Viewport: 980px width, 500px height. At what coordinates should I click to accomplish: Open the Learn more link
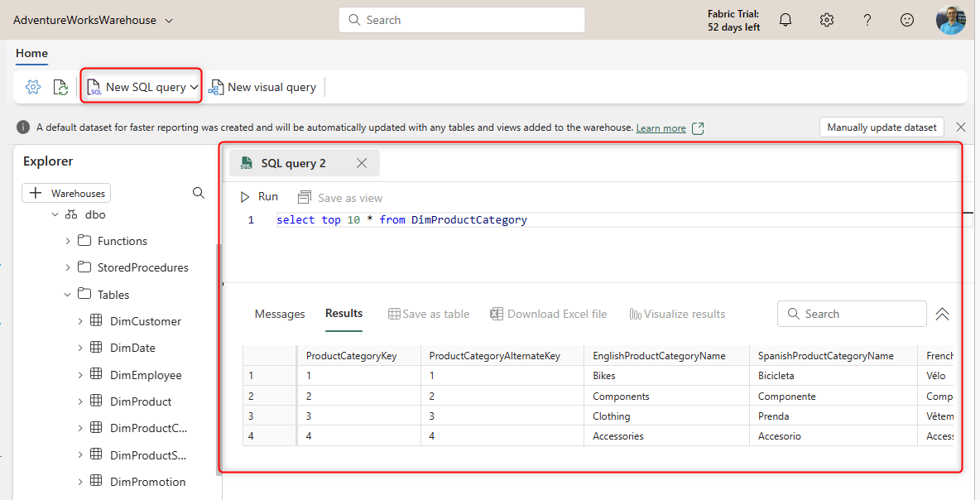tap(661, 128)
